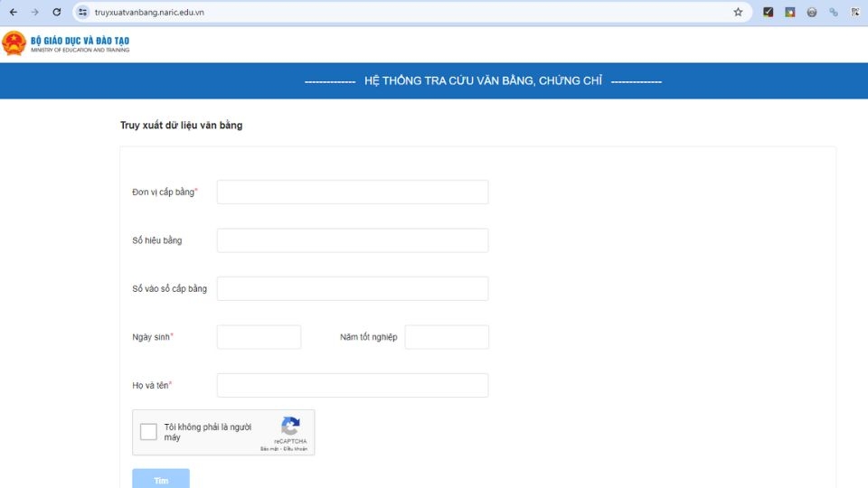Focus the Năm tốt nghiệp input field

tap(447, 337)
